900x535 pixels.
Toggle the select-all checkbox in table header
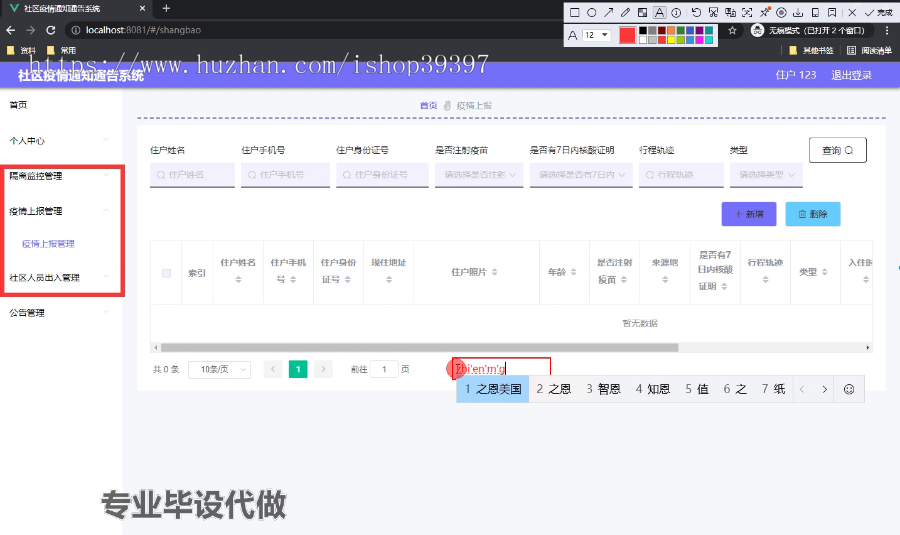click(166, 273)
